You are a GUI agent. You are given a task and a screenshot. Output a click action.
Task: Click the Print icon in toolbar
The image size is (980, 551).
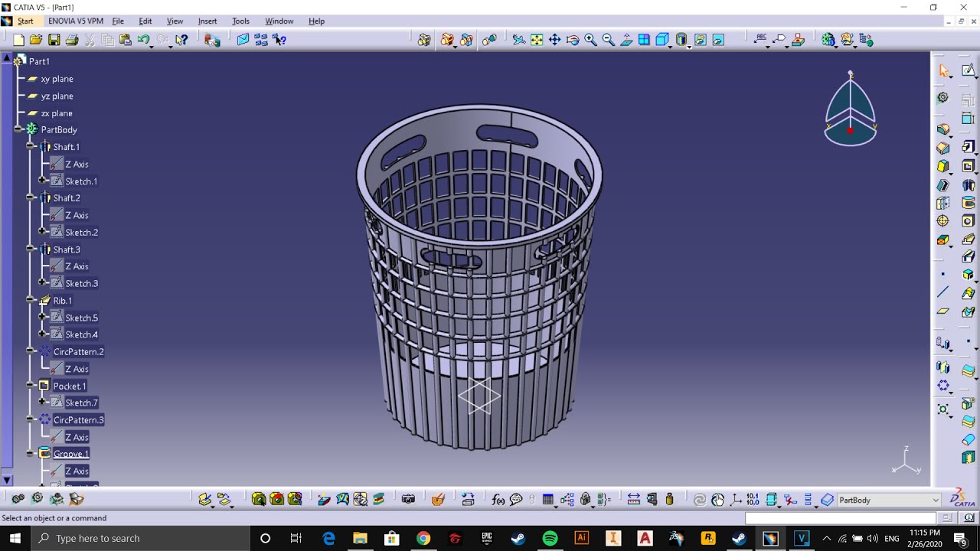[x=72, y=40]
